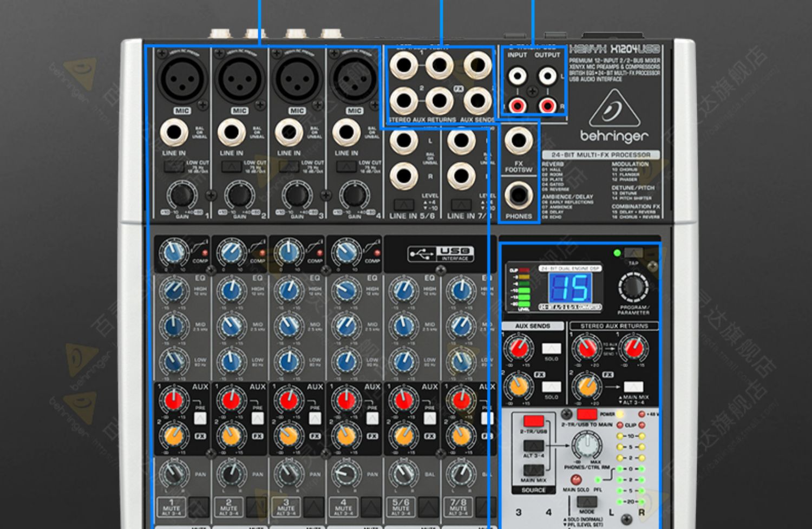This screenshot has width=812, height=529.
Task: Toggle Aux Send 2 FX Solo button
Action: [551, 386]
